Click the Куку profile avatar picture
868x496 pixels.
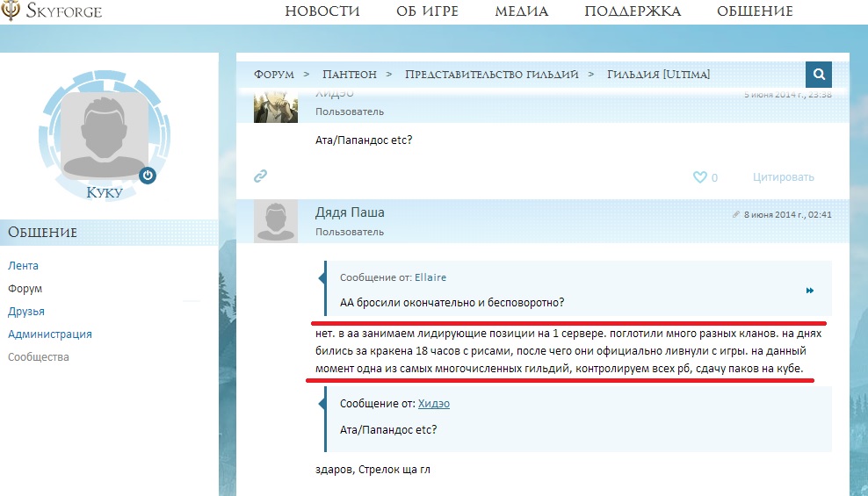click(104, 135)
